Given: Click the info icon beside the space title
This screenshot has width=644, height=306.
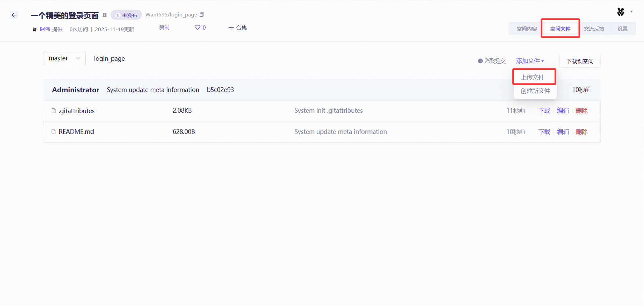Looking at the screenshot, I should [x=104, y=15].
